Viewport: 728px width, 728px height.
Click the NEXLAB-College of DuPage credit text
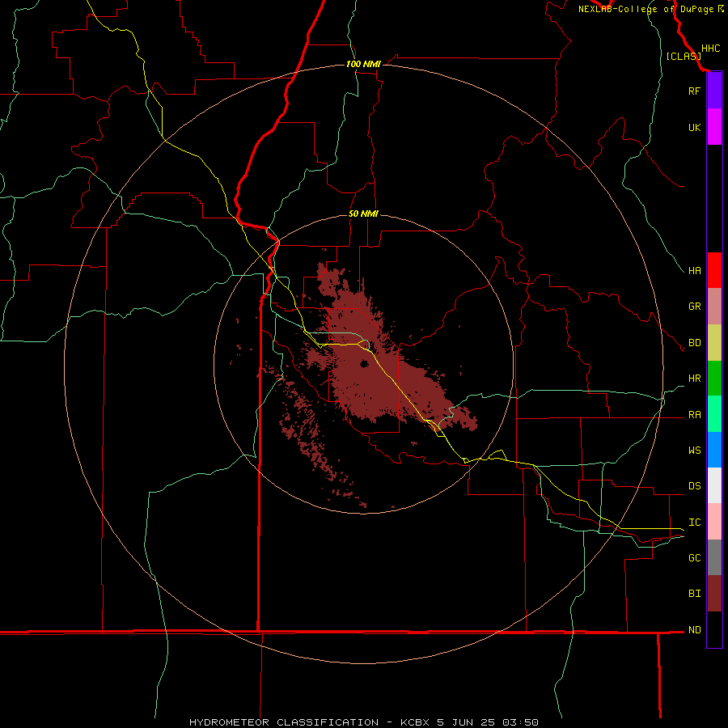(645, 9)
